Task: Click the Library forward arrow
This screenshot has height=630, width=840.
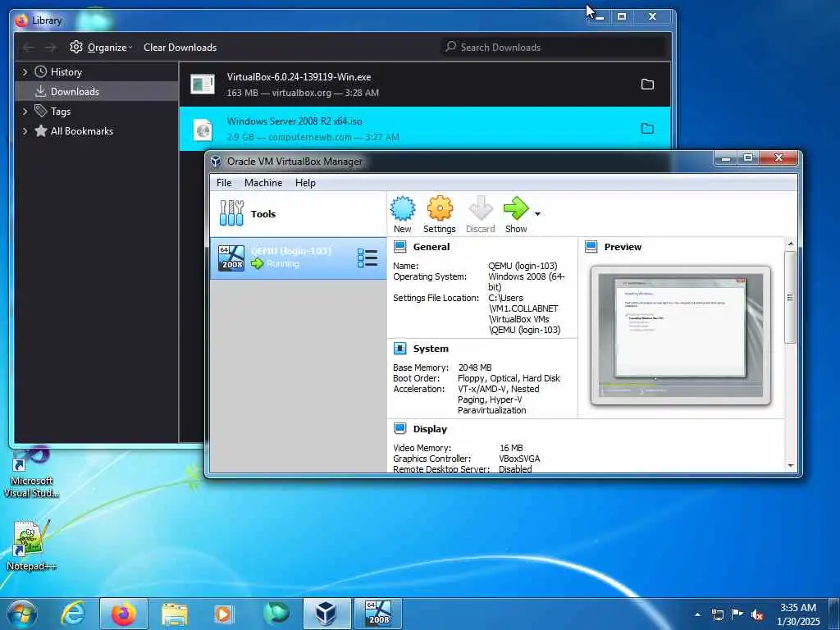Action: 50,48
